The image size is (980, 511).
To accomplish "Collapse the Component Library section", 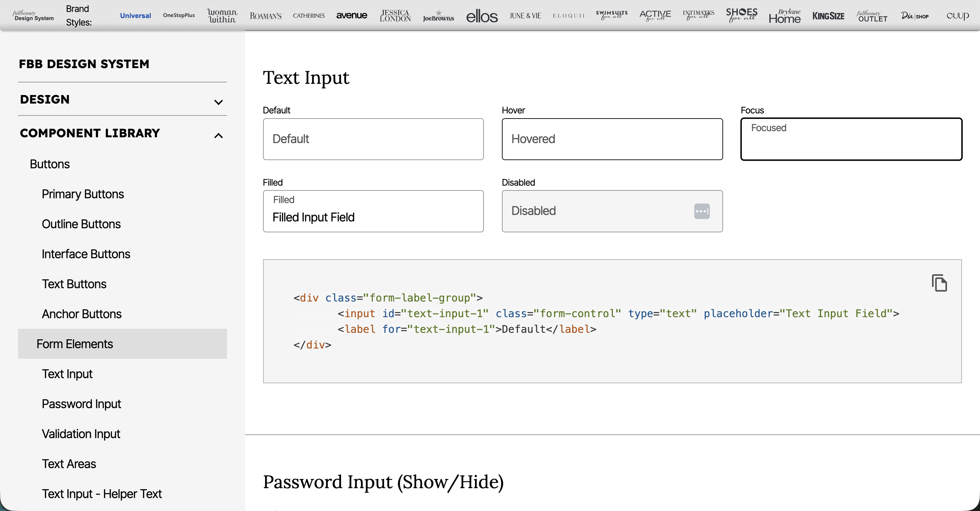I will tap(218, 136).
